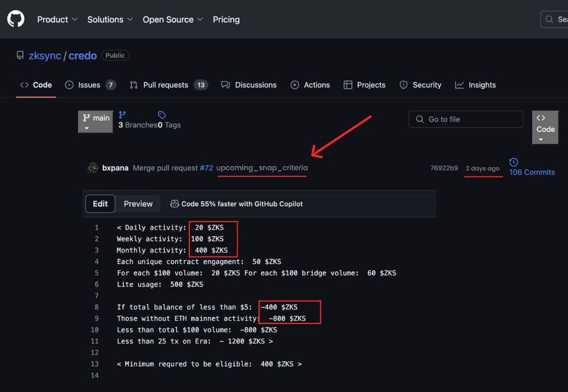This screenshot has width=568, height=392.
Task: Click the Security tab shield icon
Action: point(403,85)
